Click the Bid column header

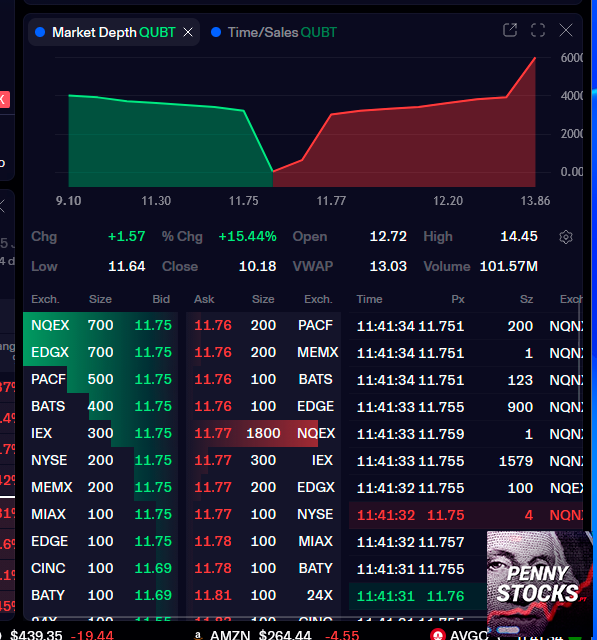[161, 299]
